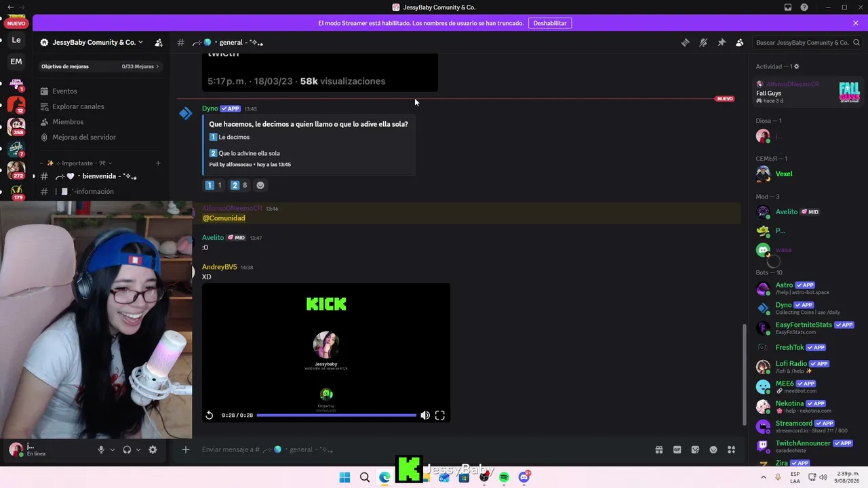This screenshot has height=488, width=868.
Task: Open Mejoras del servidor in sidebar
Action: tap(84, 137)
